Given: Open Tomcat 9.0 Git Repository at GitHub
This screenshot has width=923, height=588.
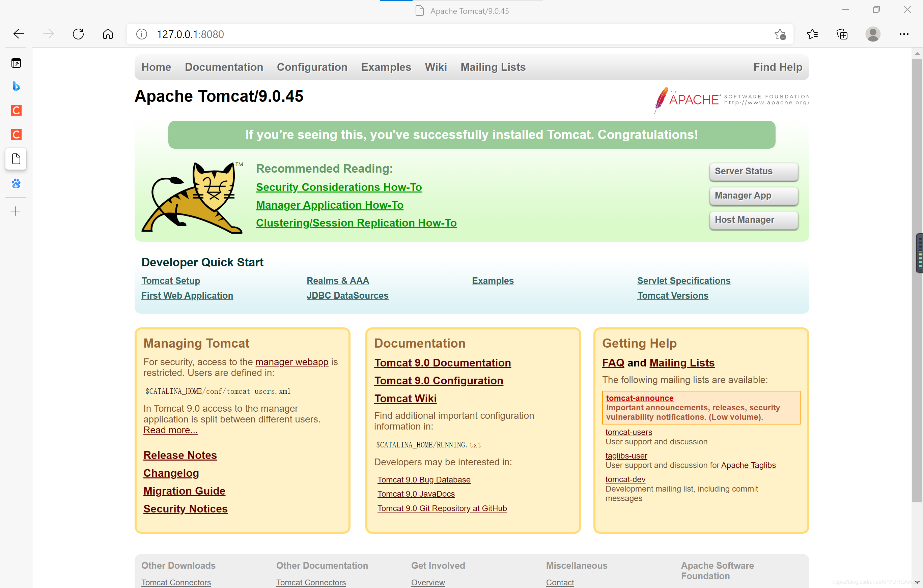Looking at the screenshot, I should 442,508.
